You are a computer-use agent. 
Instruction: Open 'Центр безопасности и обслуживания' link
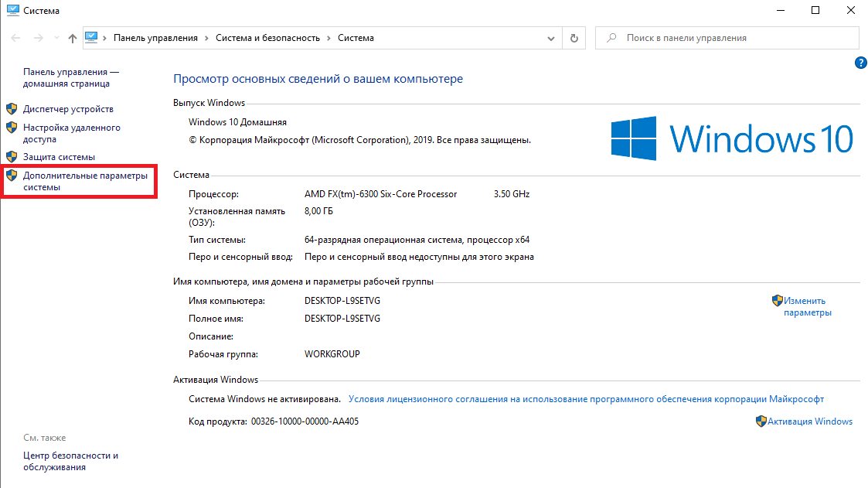coord(70,461)
